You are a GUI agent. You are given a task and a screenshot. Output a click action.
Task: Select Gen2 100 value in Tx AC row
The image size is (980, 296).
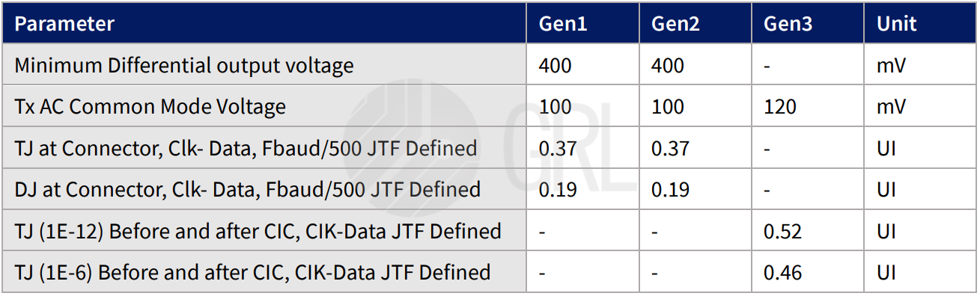[x=668, y=107]
